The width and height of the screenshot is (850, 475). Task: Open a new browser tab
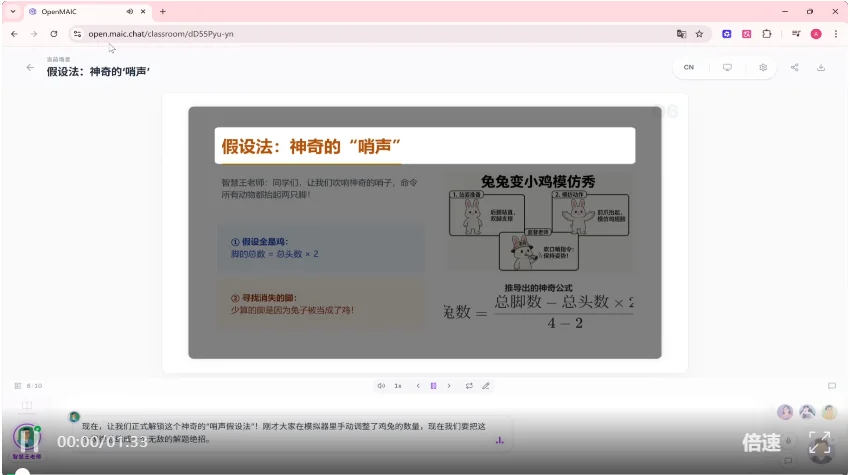[x=163, y=11]
